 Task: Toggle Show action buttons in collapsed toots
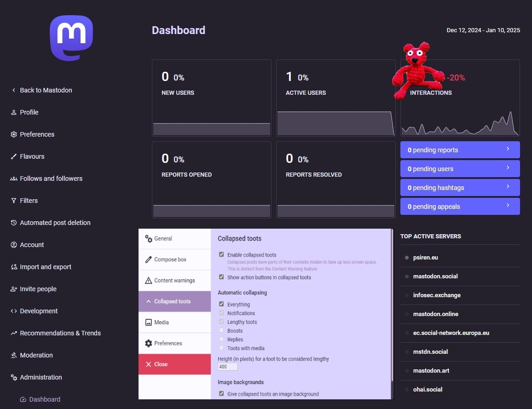221,277
